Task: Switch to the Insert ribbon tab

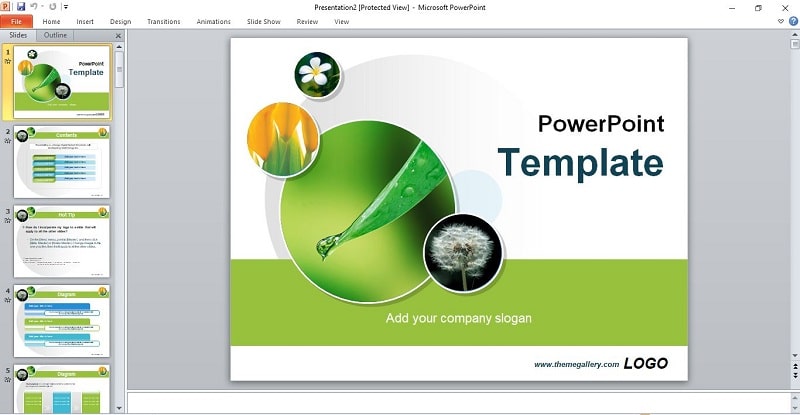Action: (x=85, y=21)
